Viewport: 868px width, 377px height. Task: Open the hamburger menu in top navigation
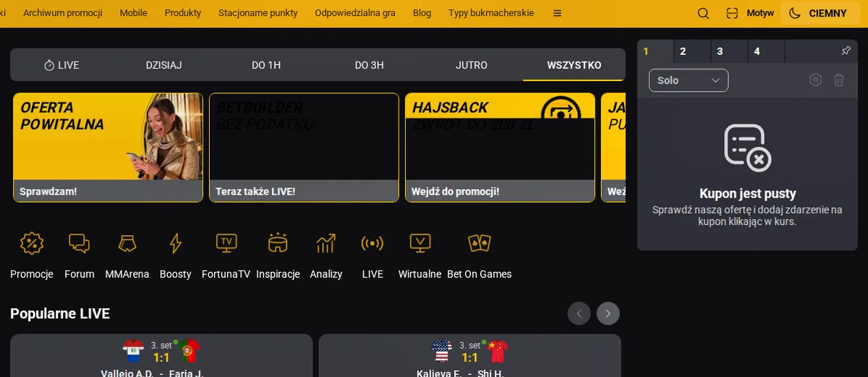tap(557, 13)
